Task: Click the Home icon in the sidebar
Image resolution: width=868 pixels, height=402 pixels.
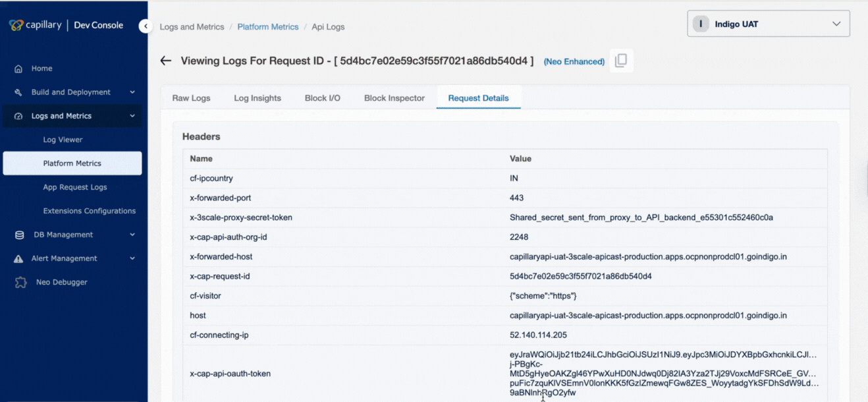Action: (x=18, y=69)
